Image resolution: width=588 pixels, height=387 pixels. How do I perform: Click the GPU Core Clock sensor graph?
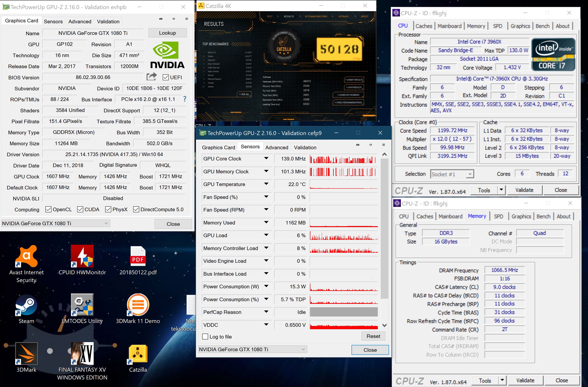point(344,159)
